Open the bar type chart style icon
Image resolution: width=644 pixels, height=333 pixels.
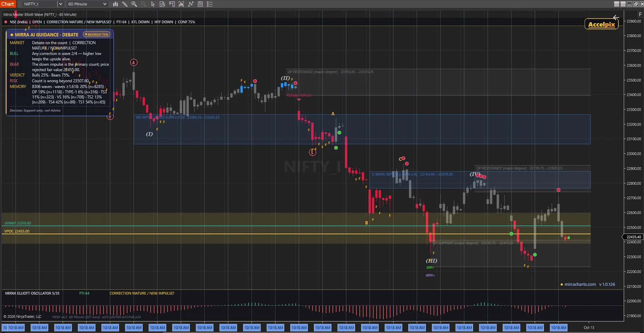tap(115, 4)
